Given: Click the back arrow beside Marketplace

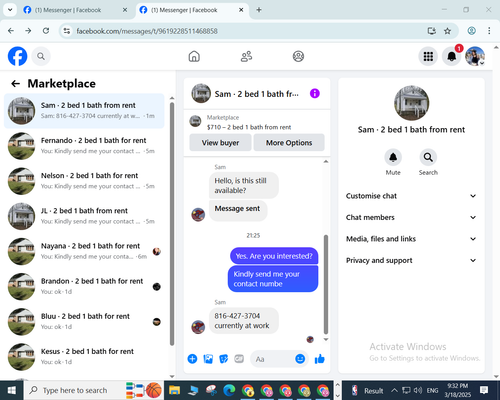Looking at the screenshot, I should (x=15, y=84).
